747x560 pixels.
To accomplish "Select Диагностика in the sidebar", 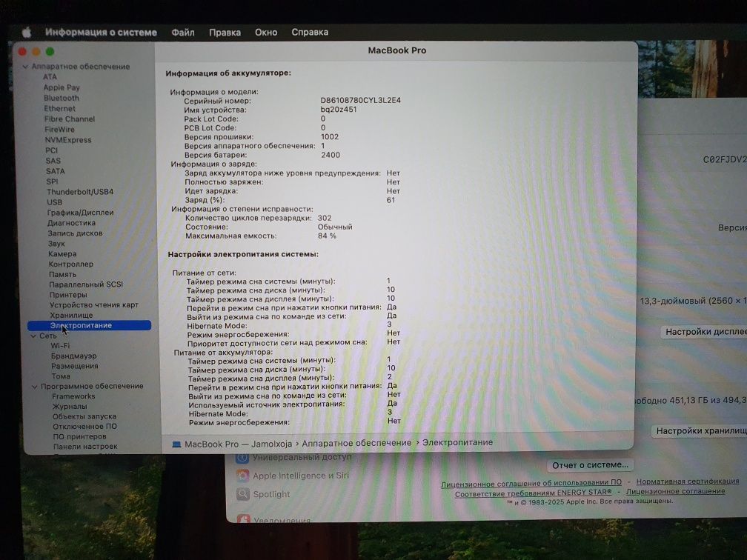I will [71, 223].
